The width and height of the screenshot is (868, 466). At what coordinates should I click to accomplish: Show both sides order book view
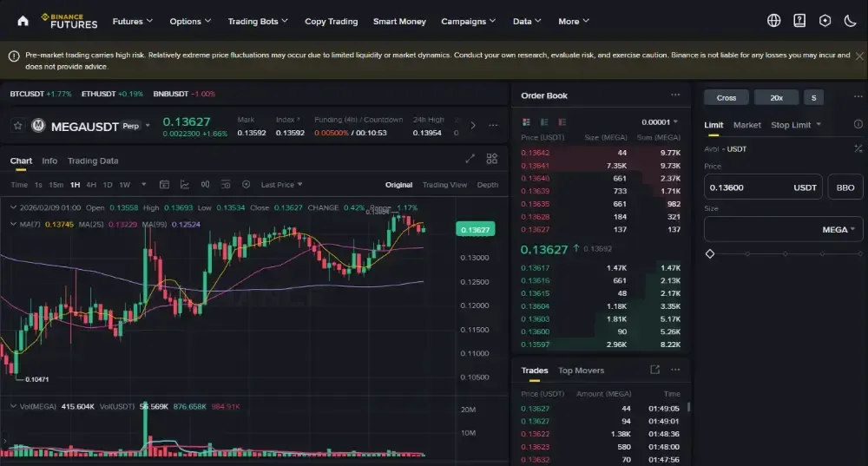click(x=527, y=121)
